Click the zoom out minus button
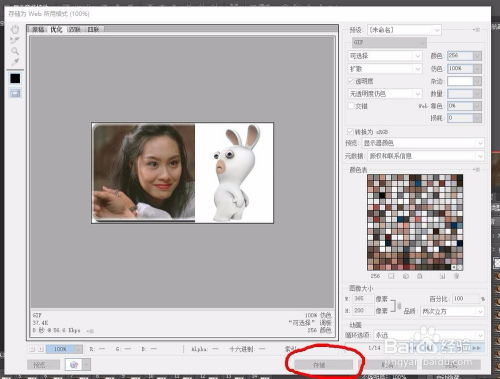500x379 pixels. tap(32, 349)
